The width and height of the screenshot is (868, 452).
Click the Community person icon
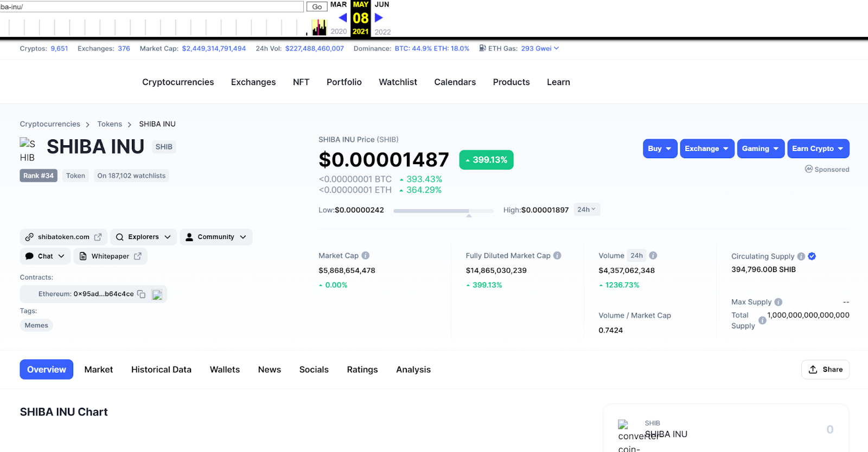[x=189, y=237]
